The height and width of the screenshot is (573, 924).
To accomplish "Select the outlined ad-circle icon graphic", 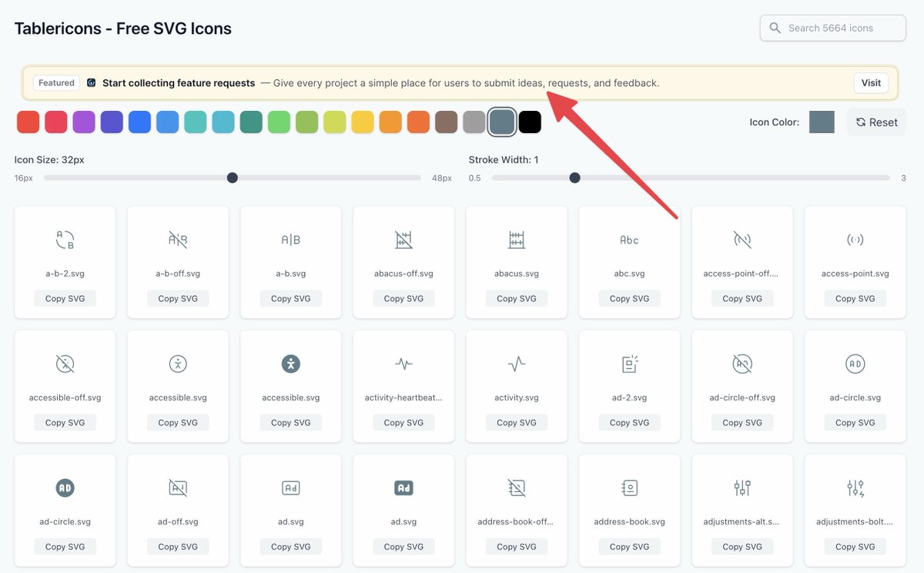I will coord(855,364).
